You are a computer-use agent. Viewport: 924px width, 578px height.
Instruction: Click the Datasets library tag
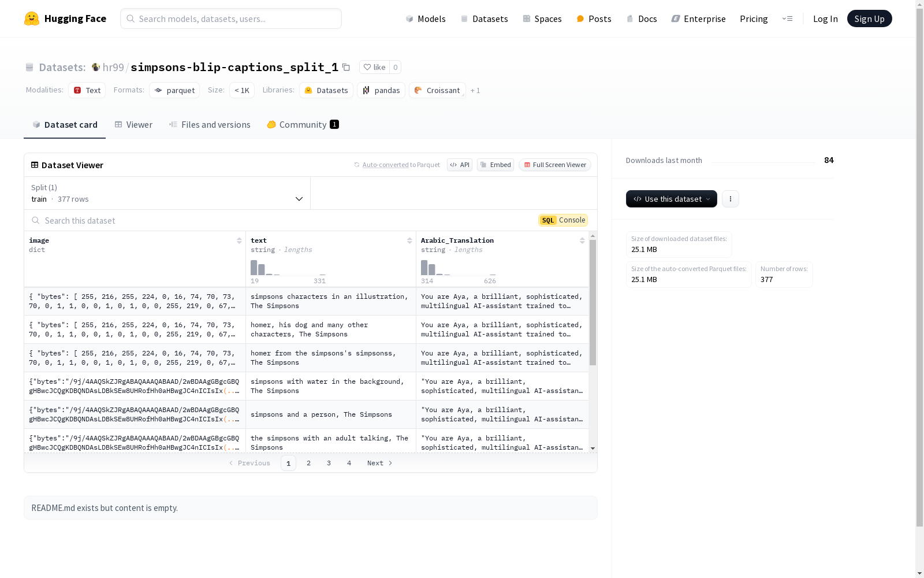point(326,90)
